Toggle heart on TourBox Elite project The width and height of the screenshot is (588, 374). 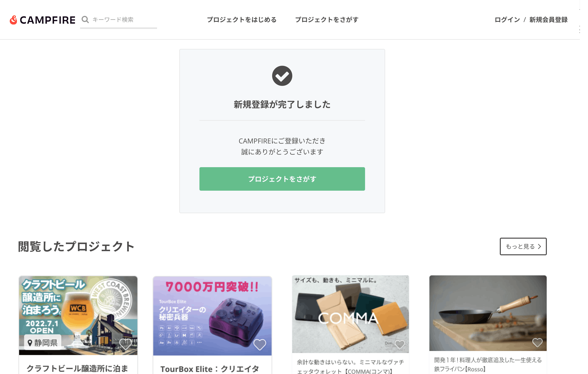(x=259, y=344)
